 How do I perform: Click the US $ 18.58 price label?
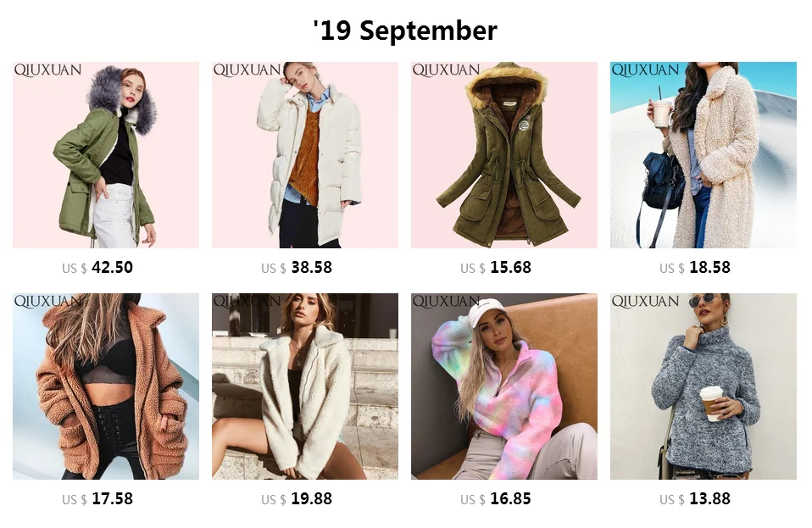pos(695,268)
